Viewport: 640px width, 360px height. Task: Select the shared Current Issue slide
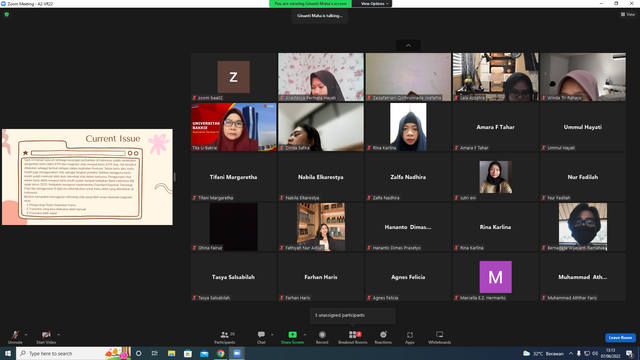tap(87, 177)
